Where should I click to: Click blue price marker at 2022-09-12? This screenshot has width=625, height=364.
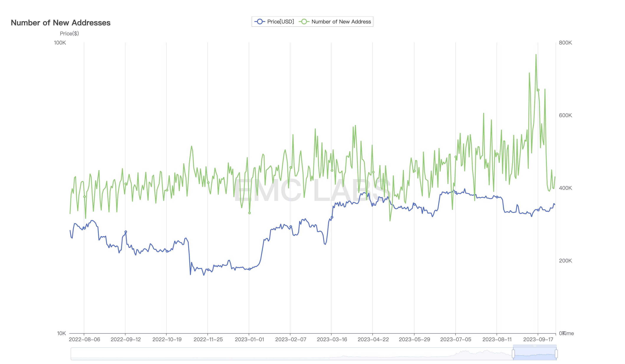click(126, 232)
